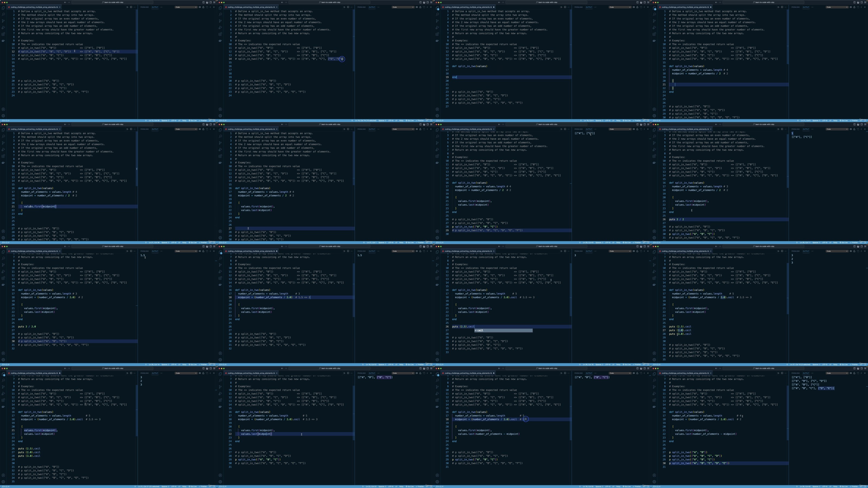The image size is (868, 488).
Task: Open the Code output channel dropdown
Action: [x=186, y=7]
